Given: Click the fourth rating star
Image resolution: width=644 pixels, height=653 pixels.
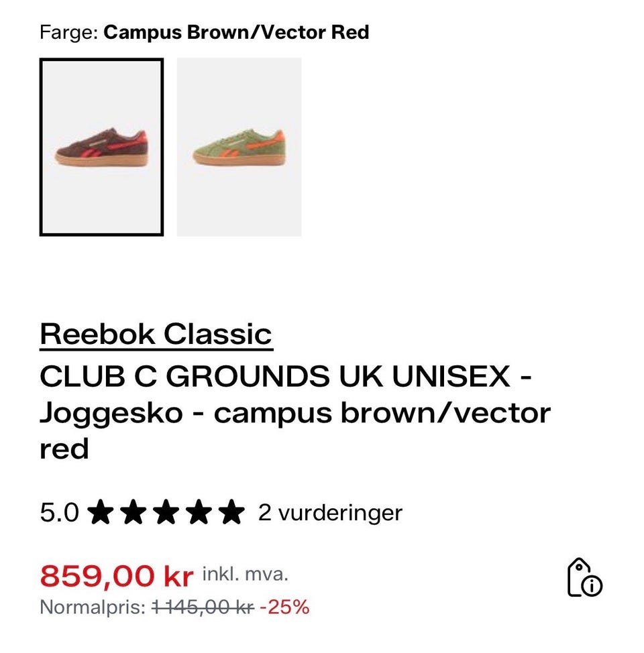Looking at the screenshot, I should [199, 513].
